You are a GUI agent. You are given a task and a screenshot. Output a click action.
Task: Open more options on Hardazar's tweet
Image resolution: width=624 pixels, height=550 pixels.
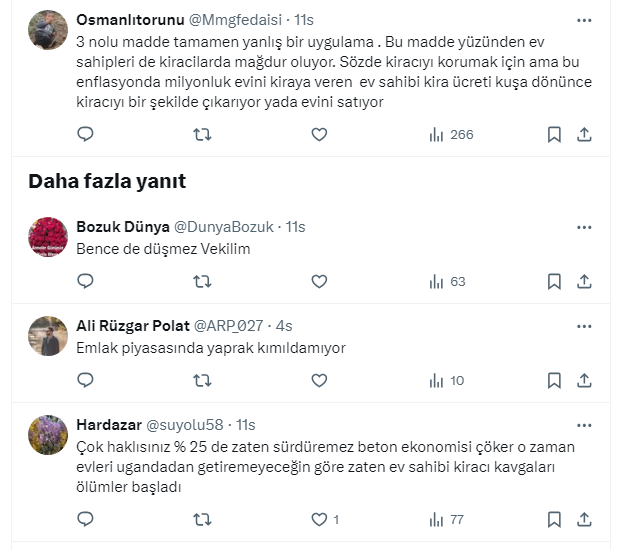point(584,424)
